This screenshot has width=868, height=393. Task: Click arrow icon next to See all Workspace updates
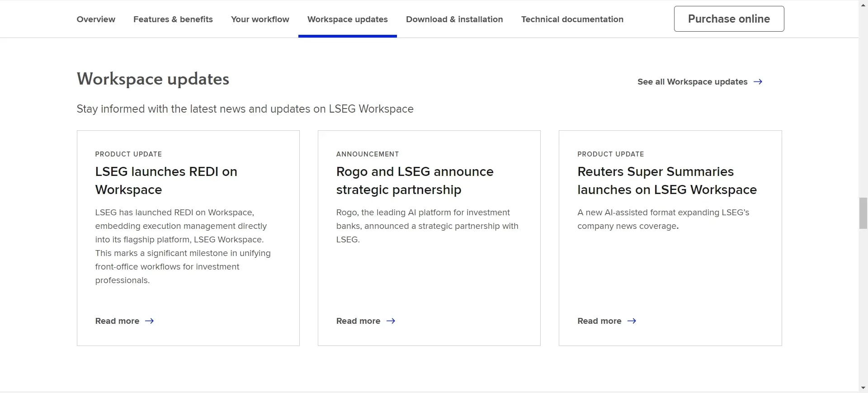758,82
